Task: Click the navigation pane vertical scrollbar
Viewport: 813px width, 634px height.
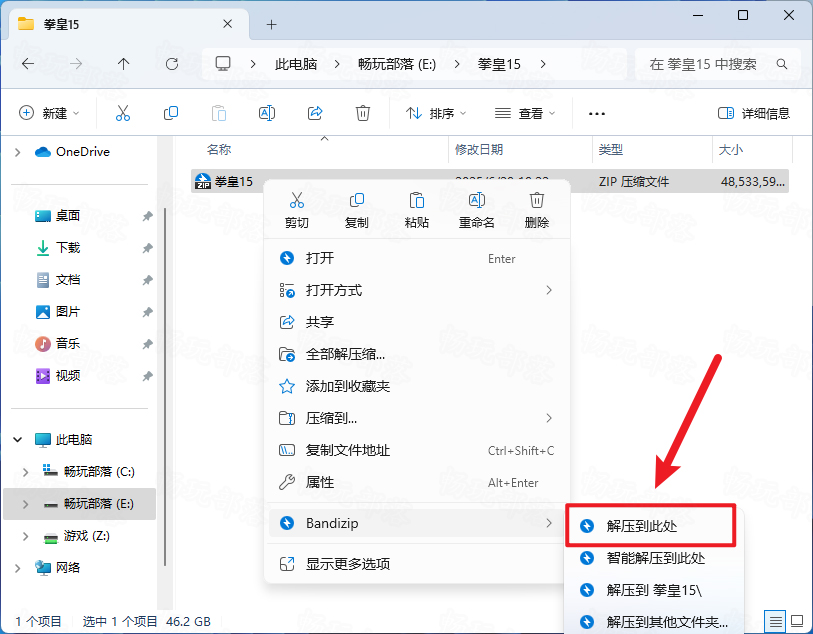Action: 165,386
